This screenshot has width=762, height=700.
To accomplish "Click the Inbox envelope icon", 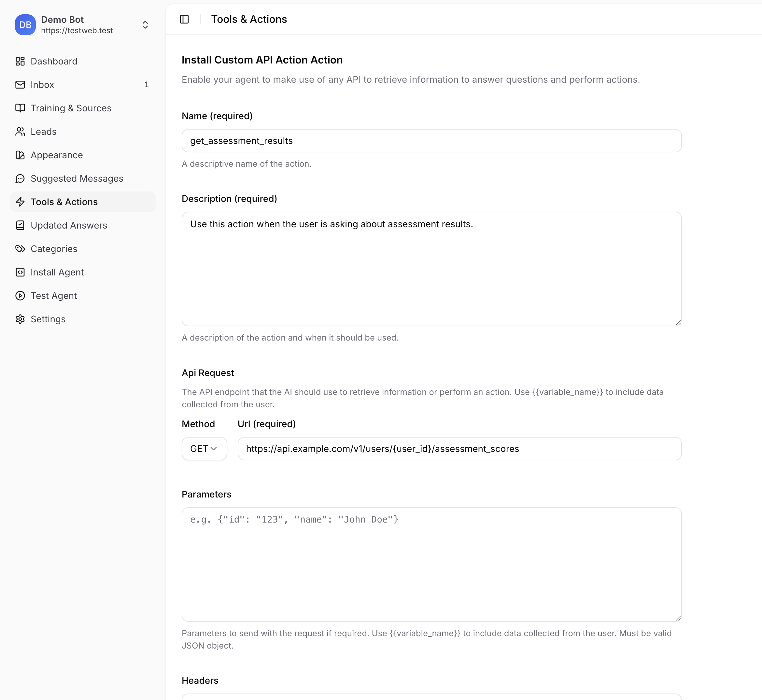I will (20, 84).
